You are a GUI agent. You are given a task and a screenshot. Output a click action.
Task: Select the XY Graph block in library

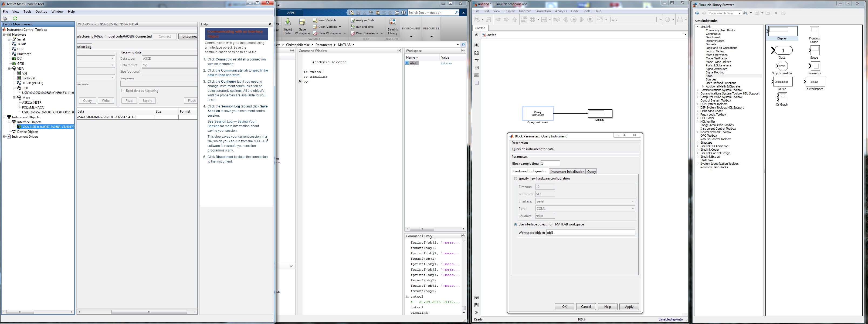[782, 97]
